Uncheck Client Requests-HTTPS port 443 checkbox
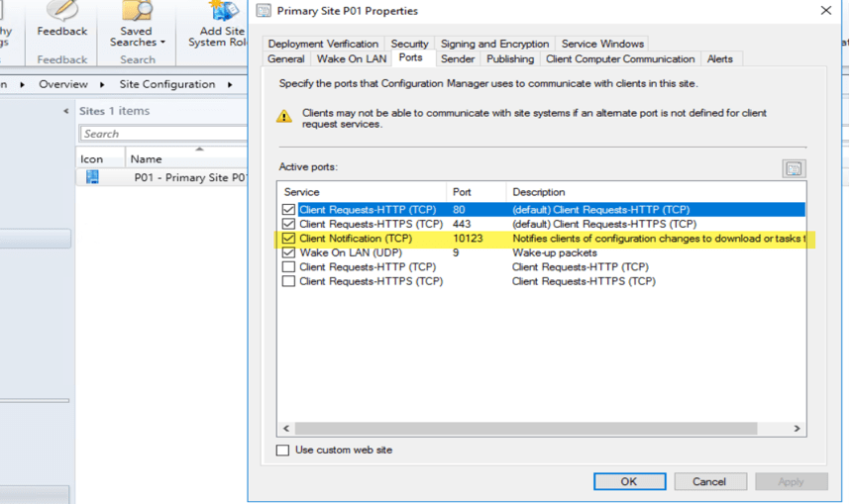853x504 pixels. tap(288, 224)
